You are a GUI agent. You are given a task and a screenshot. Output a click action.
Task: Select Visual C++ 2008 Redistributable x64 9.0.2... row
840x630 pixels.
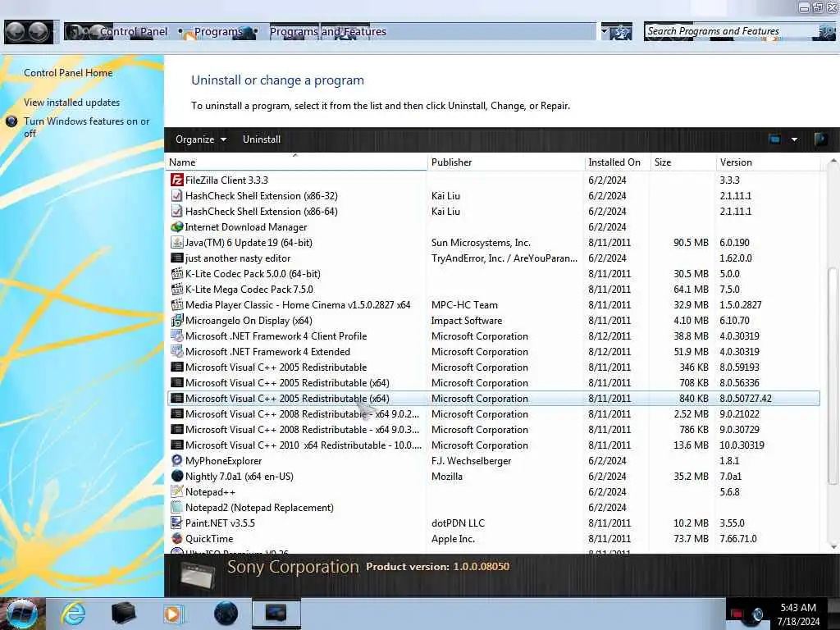[493, 413]
